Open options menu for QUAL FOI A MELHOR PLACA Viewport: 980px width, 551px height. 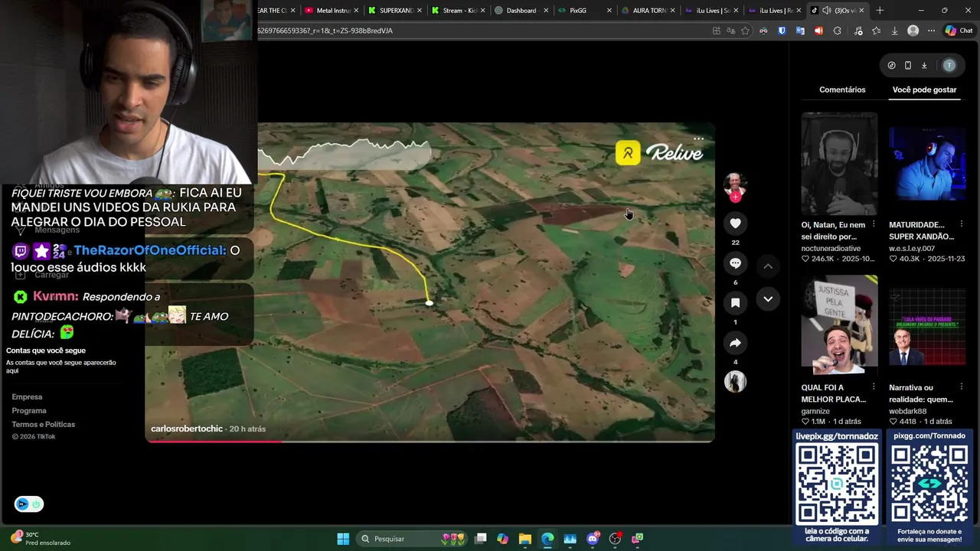click(x=874, y=387)
